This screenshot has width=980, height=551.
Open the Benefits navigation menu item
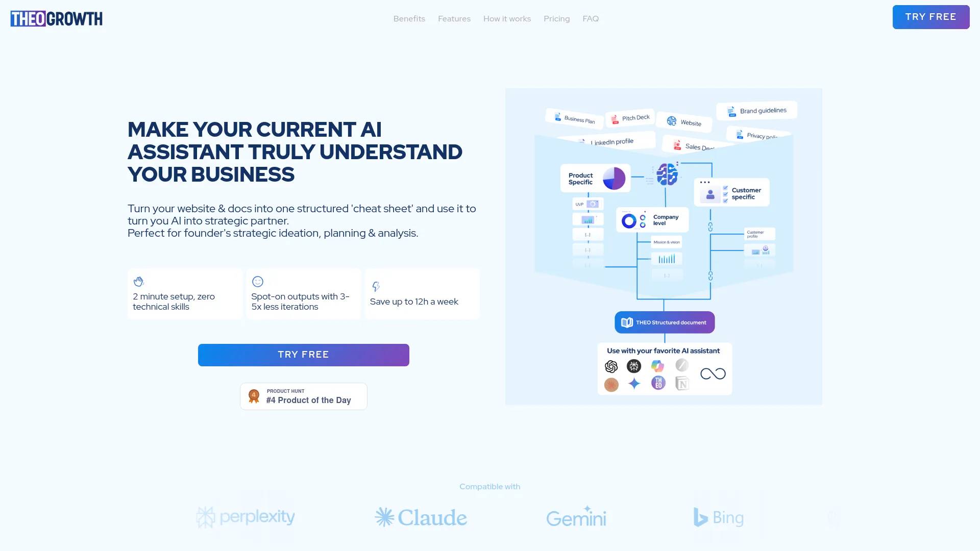pyautogui.click(x=408, y=18)
